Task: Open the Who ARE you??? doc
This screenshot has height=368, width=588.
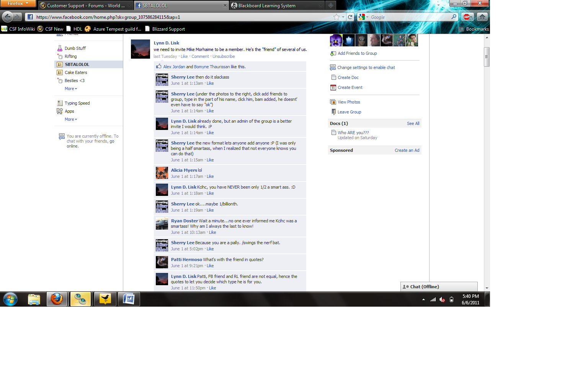Action: 353,133
